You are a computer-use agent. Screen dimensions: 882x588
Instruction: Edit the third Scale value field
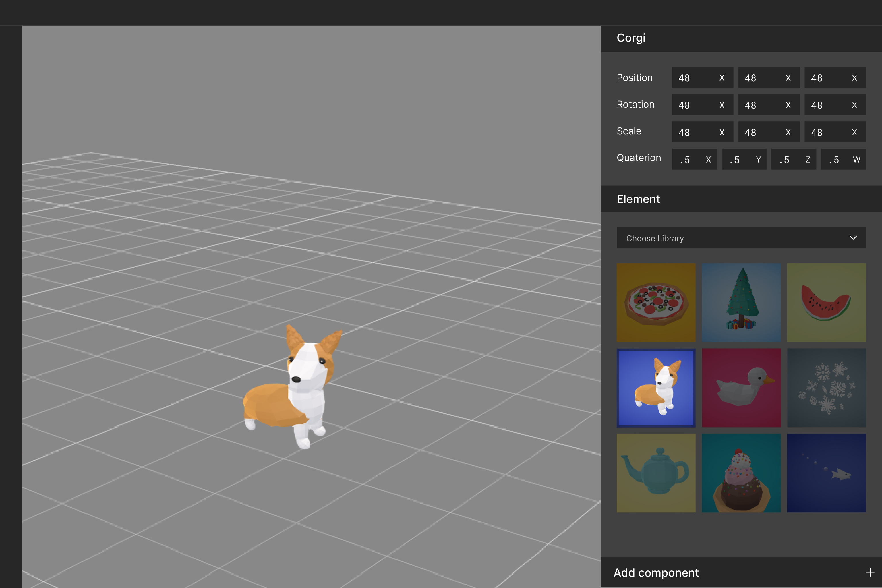click(x=835, y=132)
